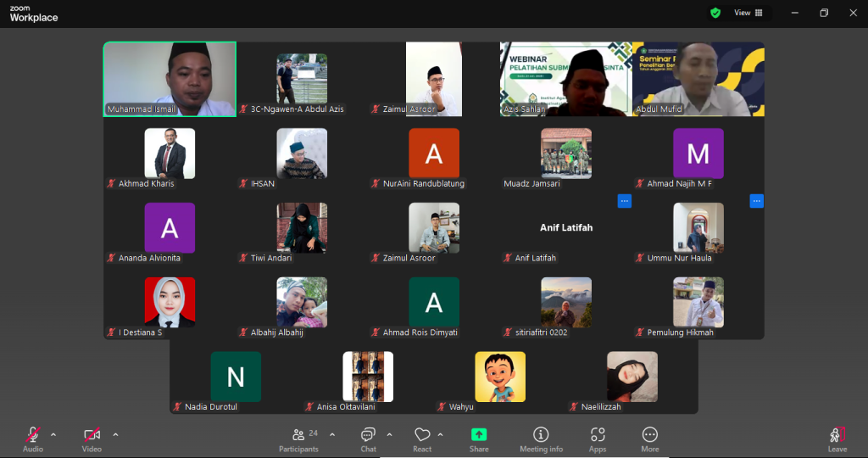Expand audio options arrow next to Audio
Screen dimensions: 868x458
(x=53, y=435)
